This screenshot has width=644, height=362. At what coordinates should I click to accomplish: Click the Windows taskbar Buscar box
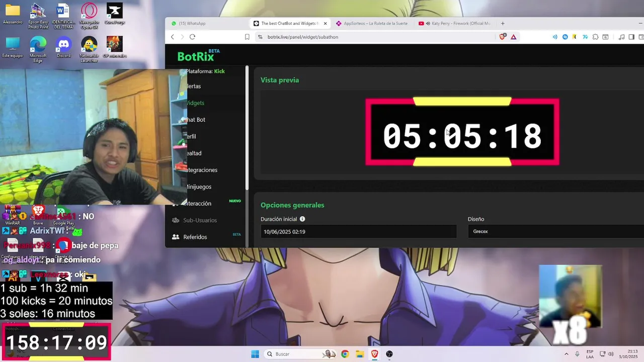pyautogui.click(x=300, y=354)
